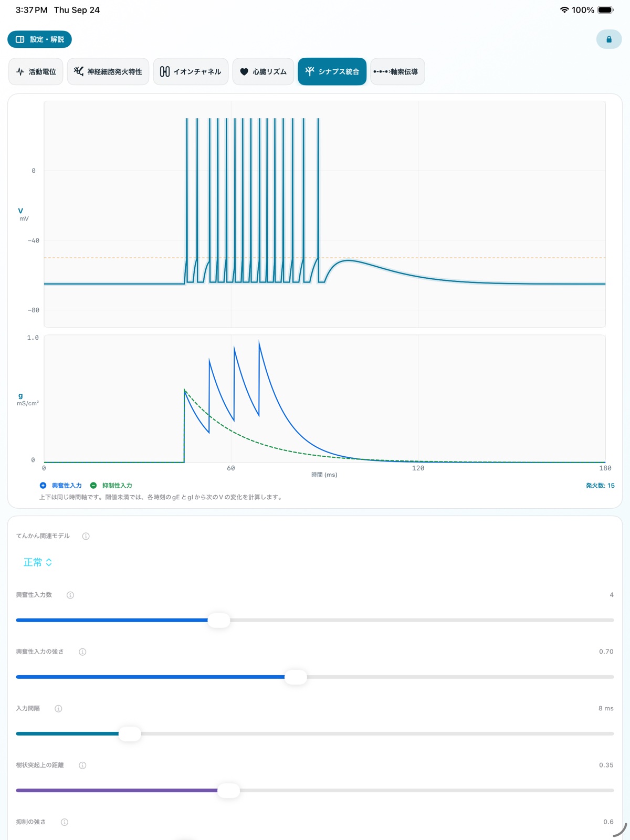Show info for 入力間隔
The image size is (630, 840).
pyautogui.click(x=59, y=708)
